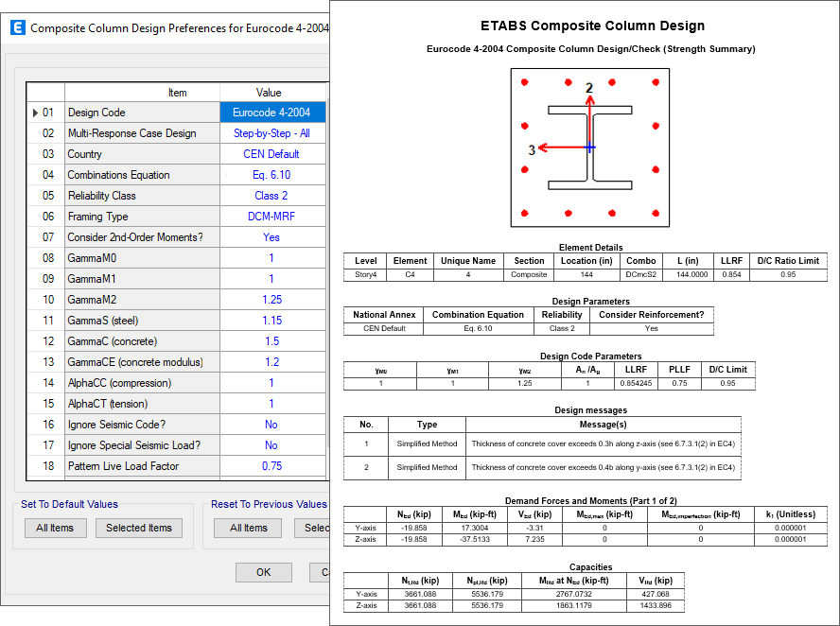Click the GammaCE value 1.2
Viewport: 840px width, 626px height.
(x=272, y=362)
